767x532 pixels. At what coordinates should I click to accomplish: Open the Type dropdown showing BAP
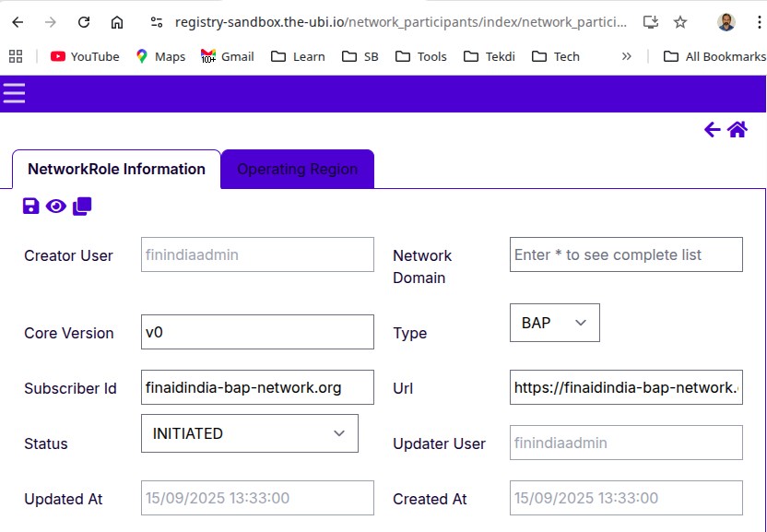(554, 323)
